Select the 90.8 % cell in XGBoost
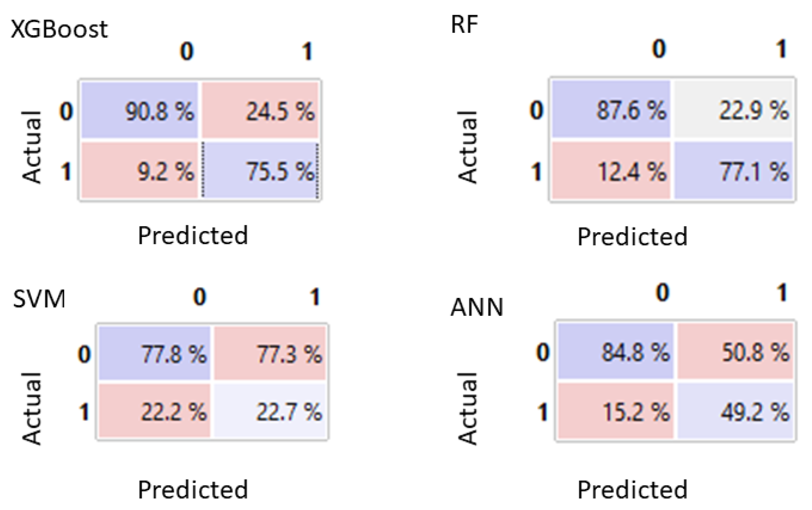 pos(140,110)
